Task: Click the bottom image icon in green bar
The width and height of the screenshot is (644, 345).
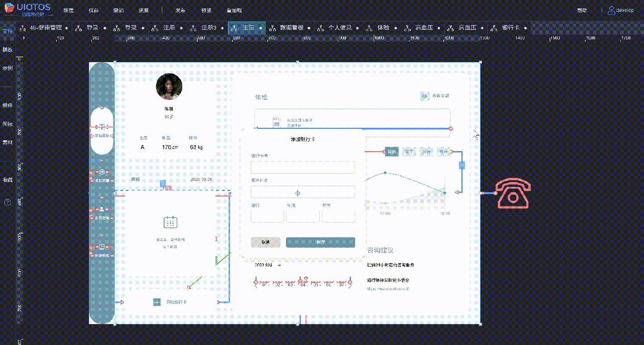Action: pos(101,247)
